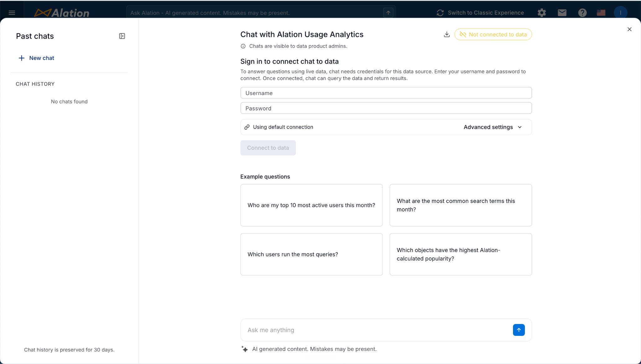Image resolution: width=641 pixels, height=364 pixels.
Task: Click the AI sparkle icon in the disclaimer
Action: pos(245,349)
